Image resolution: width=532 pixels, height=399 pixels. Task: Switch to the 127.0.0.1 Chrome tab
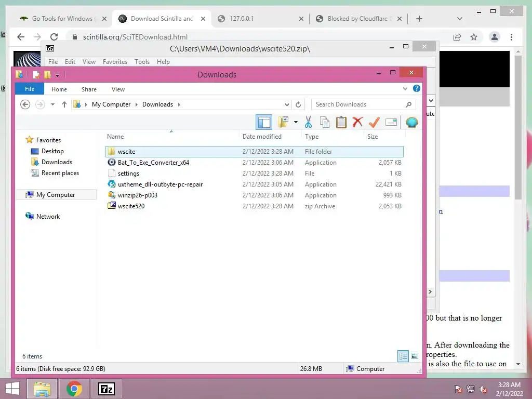click(261, 19)
